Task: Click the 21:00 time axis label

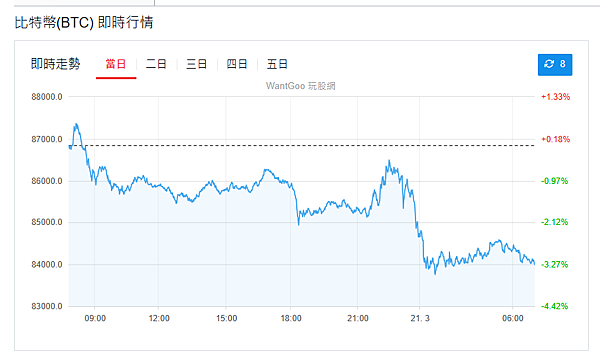Action: click(x=358, y=318)
